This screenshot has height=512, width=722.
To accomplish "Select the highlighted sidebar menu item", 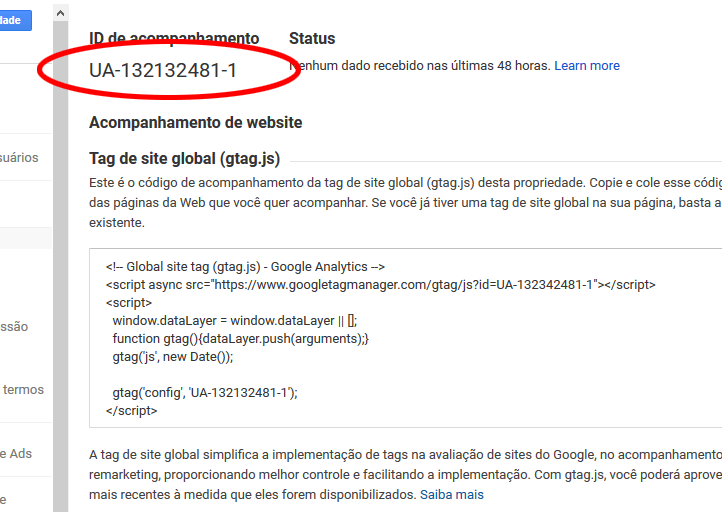I will 26,238.
